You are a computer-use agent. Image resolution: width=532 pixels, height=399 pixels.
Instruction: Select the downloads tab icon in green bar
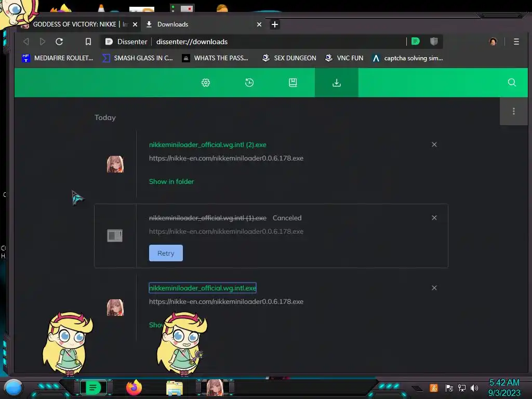[337, 83]
